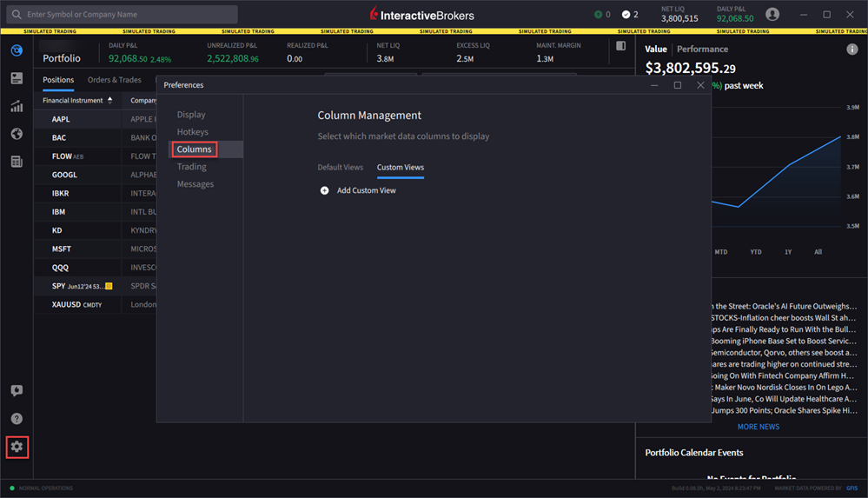The image size is (868, 498).
Task: Click the Net Liq 3,800,515 in title bar
Action: [679, 19]
